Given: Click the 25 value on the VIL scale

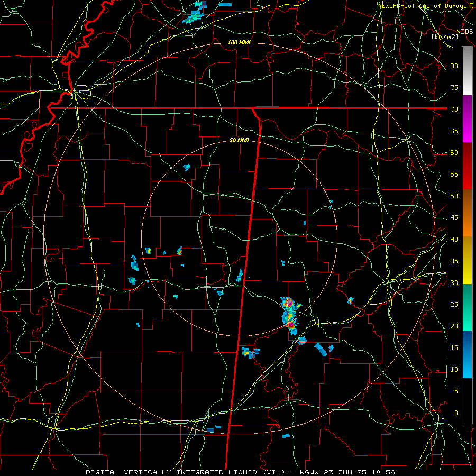Looking at the screenshot, I should click(x=454, y=304).
